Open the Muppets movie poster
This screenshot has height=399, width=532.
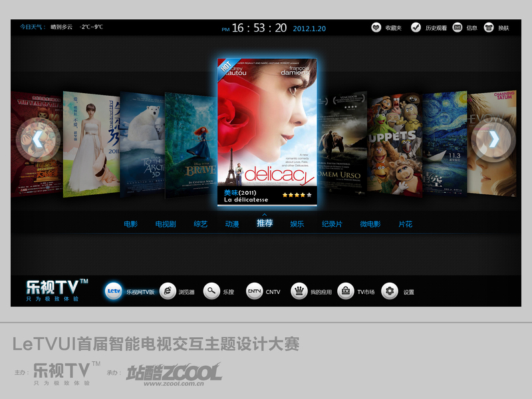point(394,144)
